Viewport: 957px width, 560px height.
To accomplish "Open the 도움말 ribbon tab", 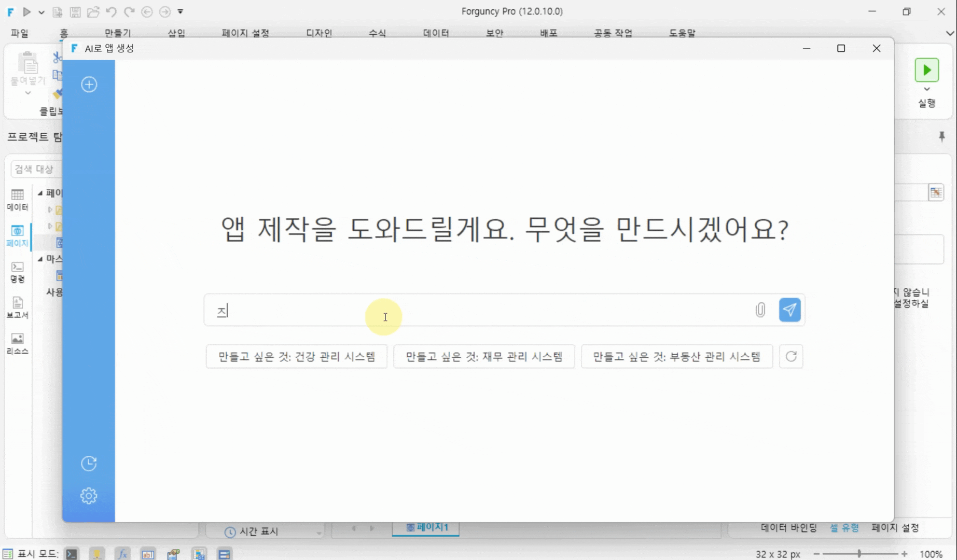I will 682,33.
